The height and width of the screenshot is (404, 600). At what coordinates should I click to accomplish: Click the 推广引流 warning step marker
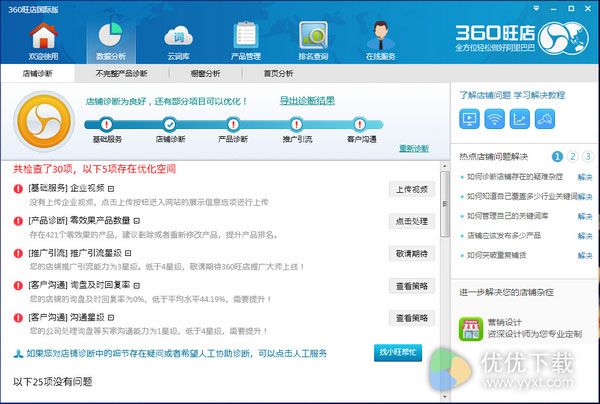point(296,124)
